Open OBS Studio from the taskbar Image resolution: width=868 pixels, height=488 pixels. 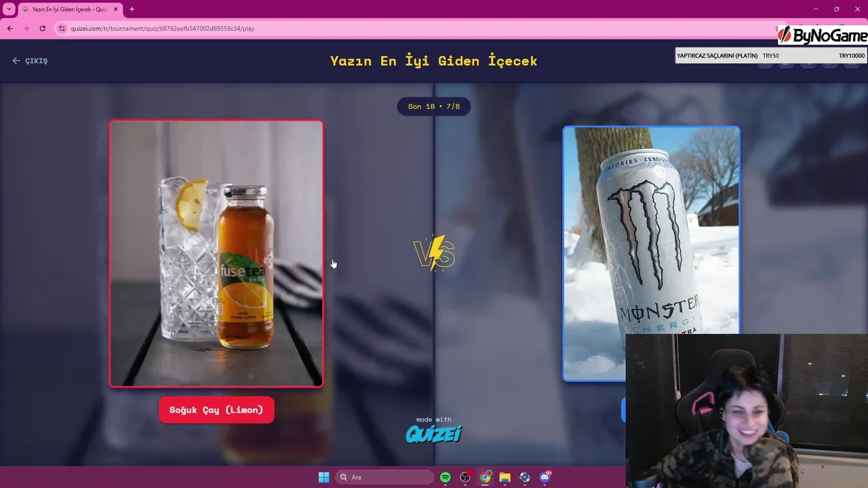click(x=465, y=477)
